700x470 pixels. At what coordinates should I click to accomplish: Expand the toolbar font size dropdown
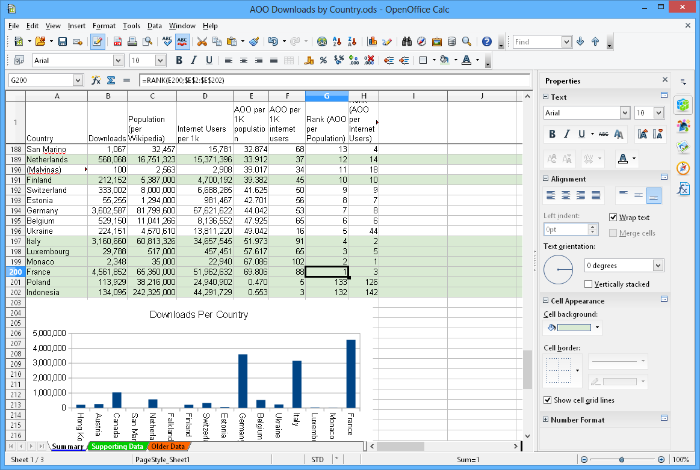[x=161, y=60]
